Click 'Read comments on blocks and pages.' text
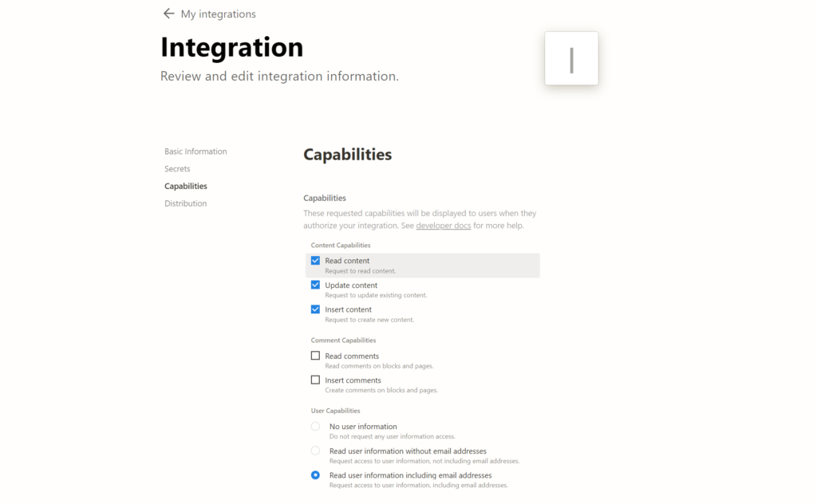817x504 pixels. click(x=379, y=366)
